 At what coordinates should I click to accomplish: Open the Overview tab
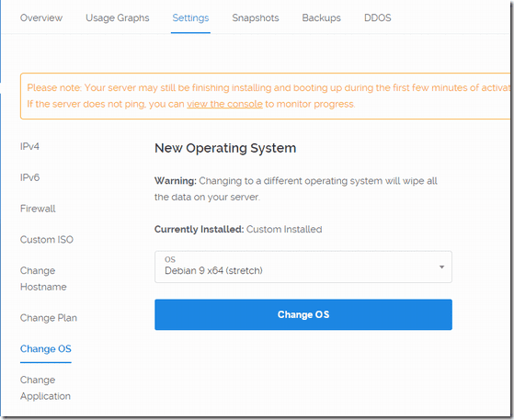pos(41,17)
